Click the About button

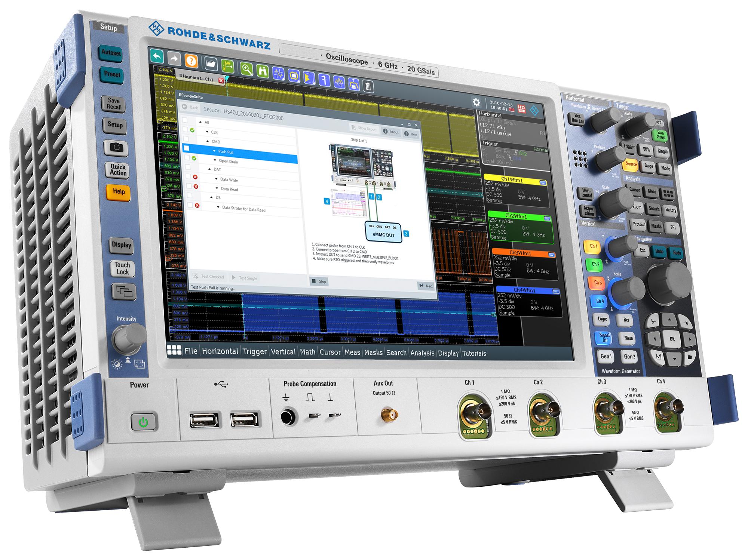click(x=391, y=132)
